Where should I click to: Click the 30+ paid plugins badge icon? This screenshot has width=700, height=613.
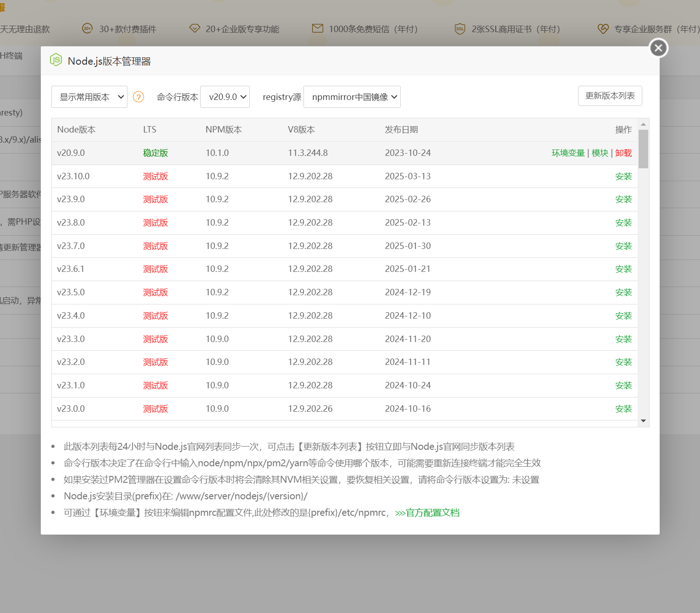pyautogui.click(x=87, y=28)
